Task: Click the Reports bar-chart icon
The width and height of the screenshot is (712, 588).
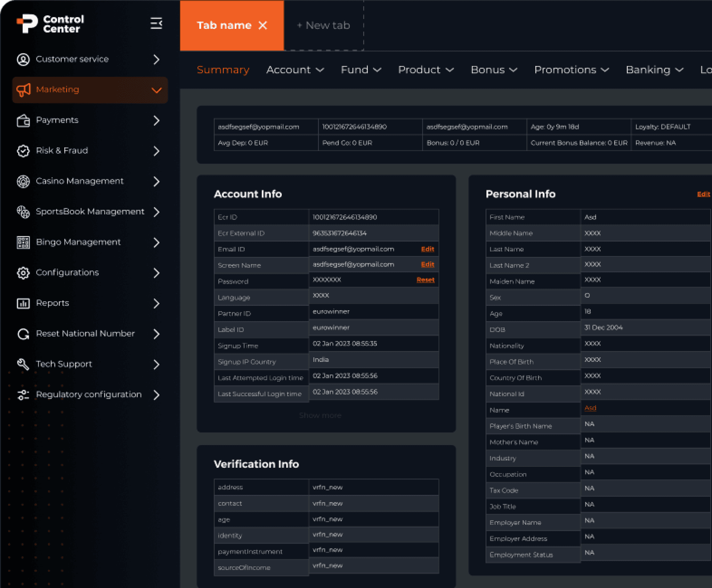Action: [x=23, y=303]
